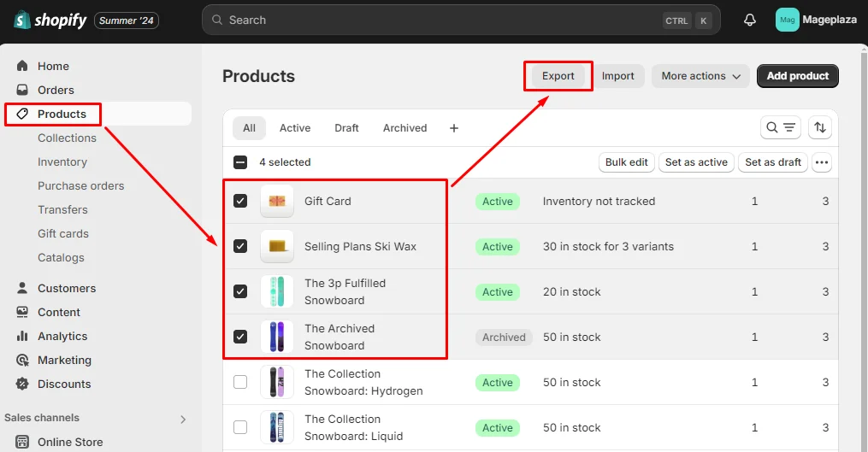Image resolution: width=868 pixels, height=452 pixels.
Task: Click the Summer '24 edition badge
Action: tap(127, 21)
